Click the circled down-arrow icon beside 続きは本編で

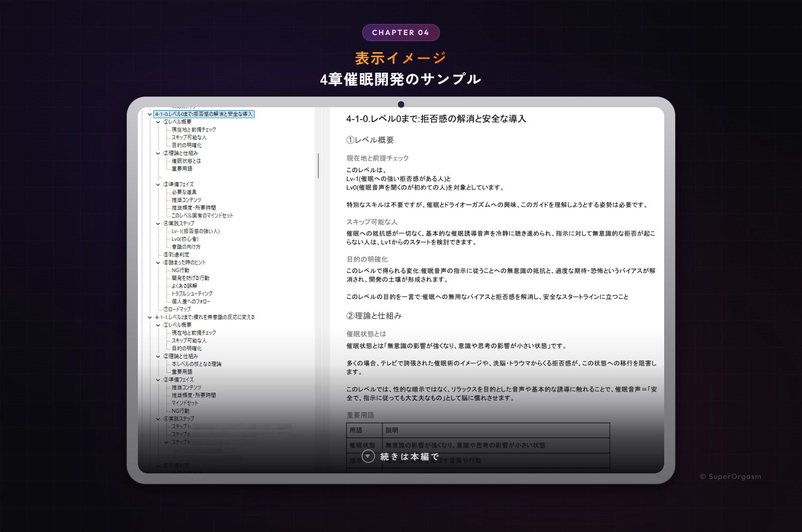(368, 456)
